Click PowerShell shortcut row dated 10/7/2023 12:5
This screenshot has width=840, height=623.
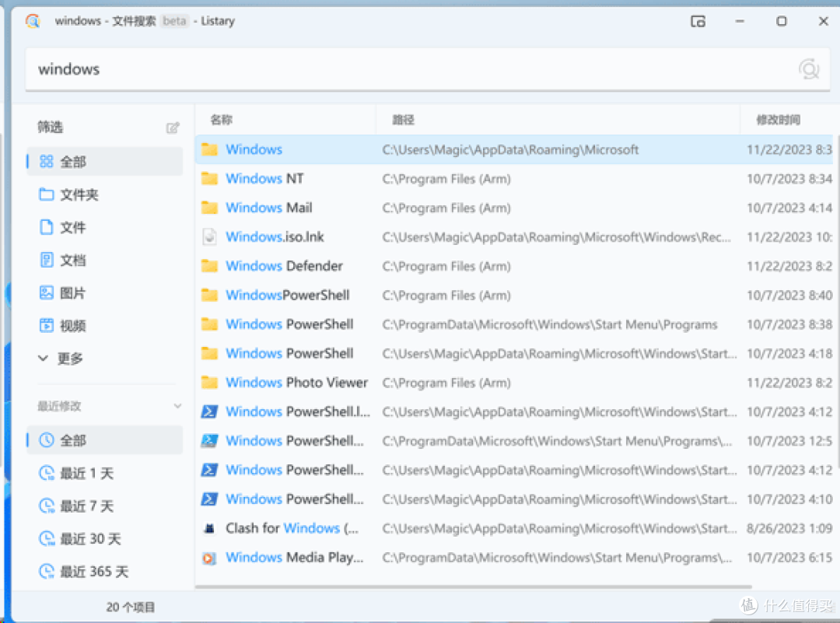(x=514, y=441)
